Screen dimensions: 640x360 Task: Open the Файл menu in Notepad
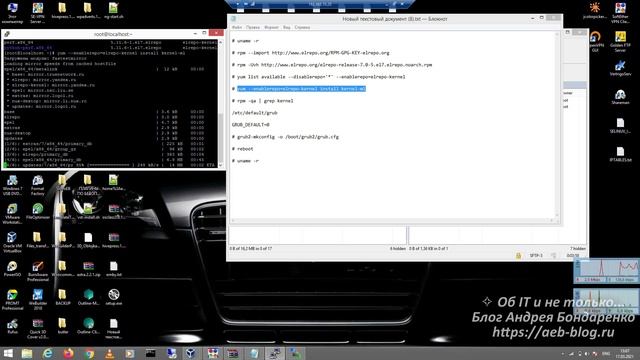[x=237, y=27]
